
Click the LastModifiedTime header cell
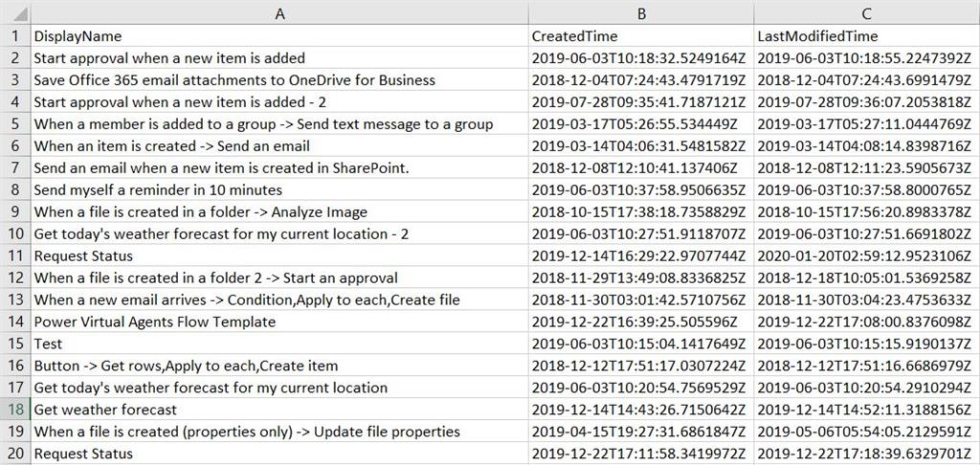(867, 36)
